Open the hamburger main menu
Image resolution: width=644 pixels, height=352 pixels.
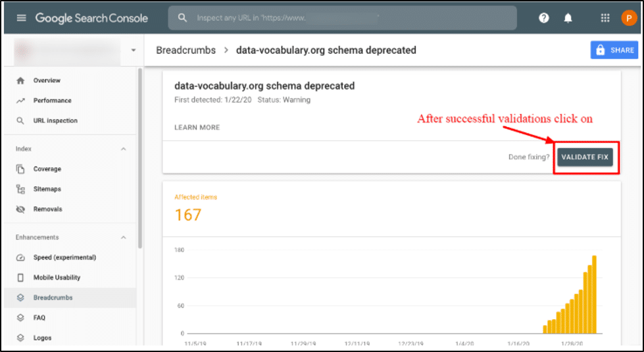pyautogui.click(x=21, y=18)
